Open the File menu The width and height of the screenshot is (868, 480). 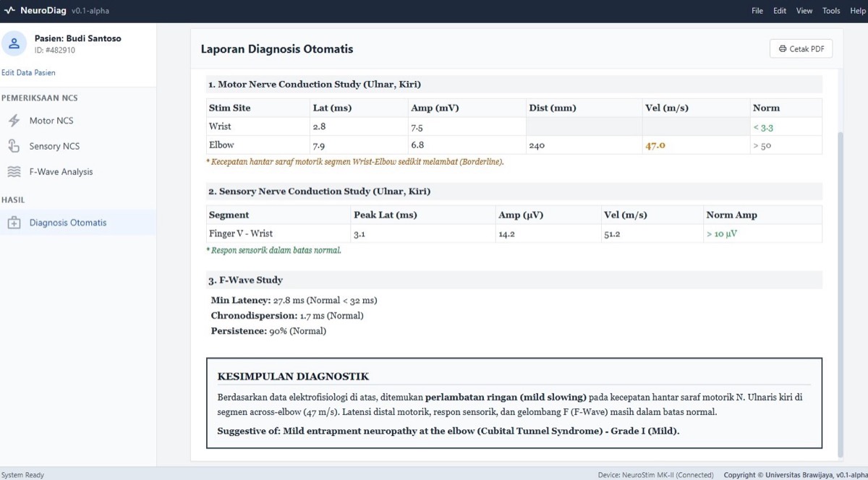(757, 11)
